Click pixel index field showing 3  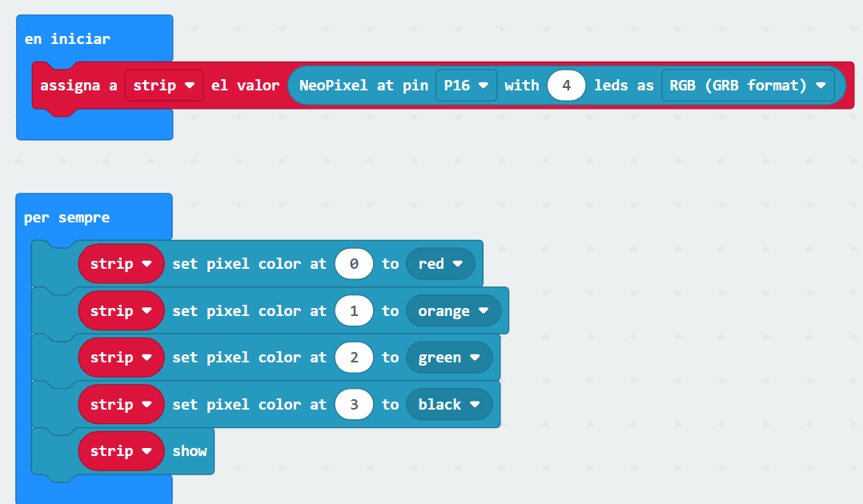[354, 404]
